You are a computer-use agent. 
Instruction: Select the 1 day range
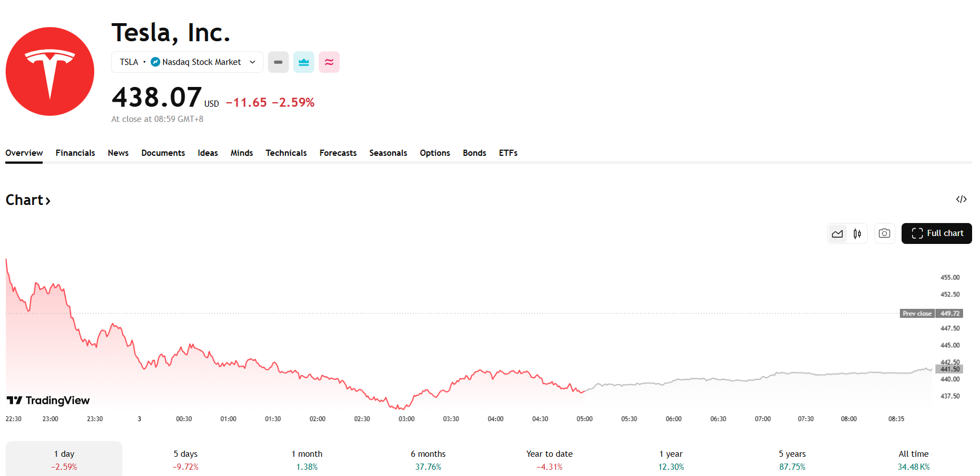64,460
